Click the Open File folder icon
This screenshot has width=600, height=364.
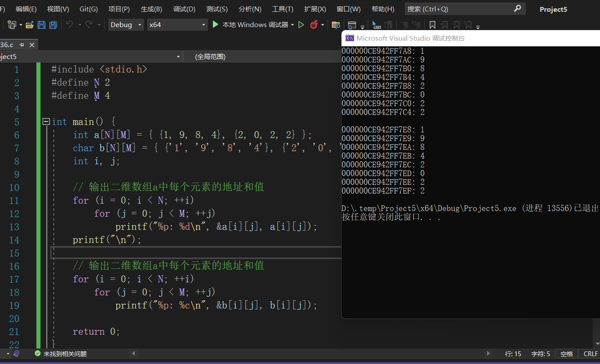(30, 25)
